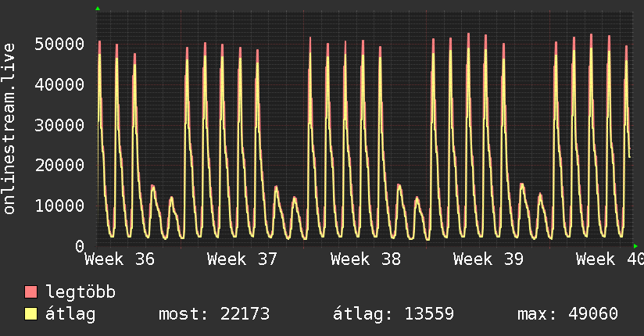Click the Week 37 axis label
This screenshot has width=644, height=336.
click(242, 259)
